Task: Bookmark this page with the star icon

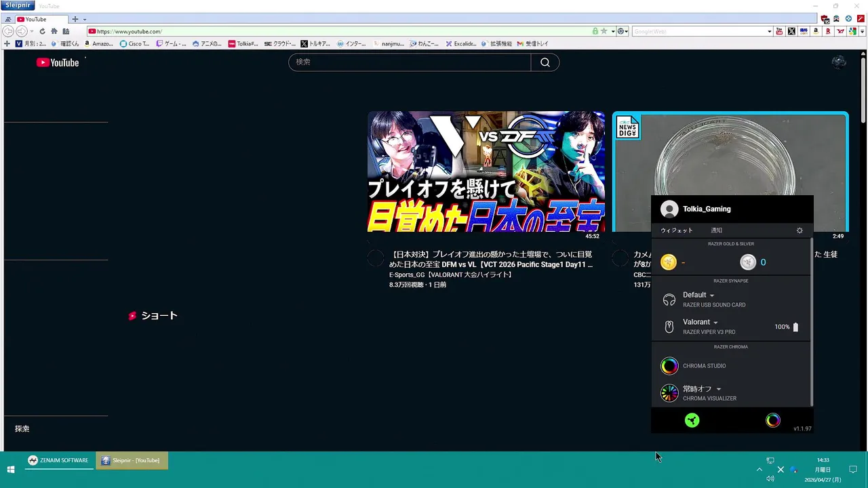Action: (x=604, y=31)
